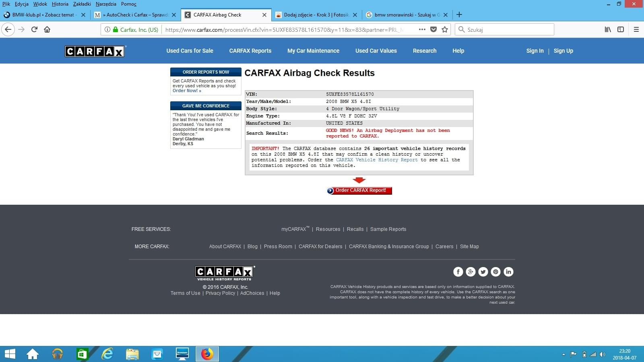Open the Library icon in toolbar

[608, 29]
